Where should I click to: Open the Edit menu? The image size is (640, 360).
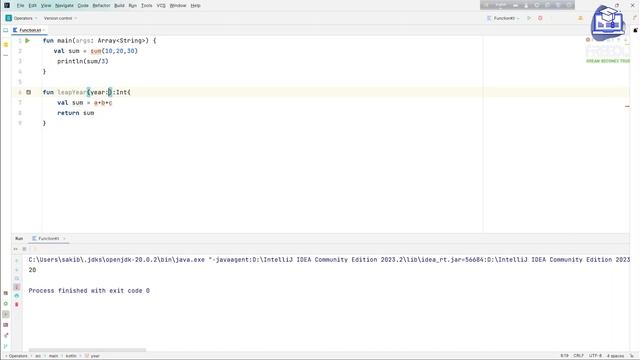pos(33,6)
